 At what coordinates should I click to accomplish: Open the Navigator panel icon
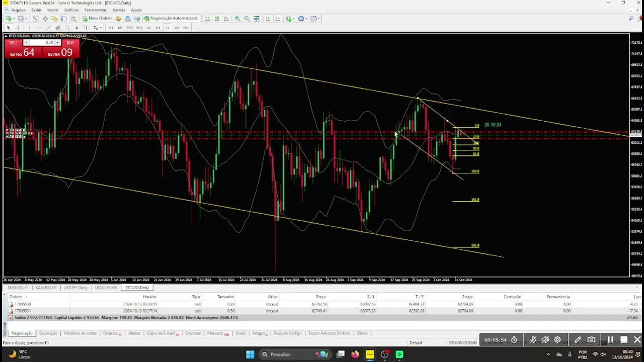pyautogui.click(x=54, y=19)
